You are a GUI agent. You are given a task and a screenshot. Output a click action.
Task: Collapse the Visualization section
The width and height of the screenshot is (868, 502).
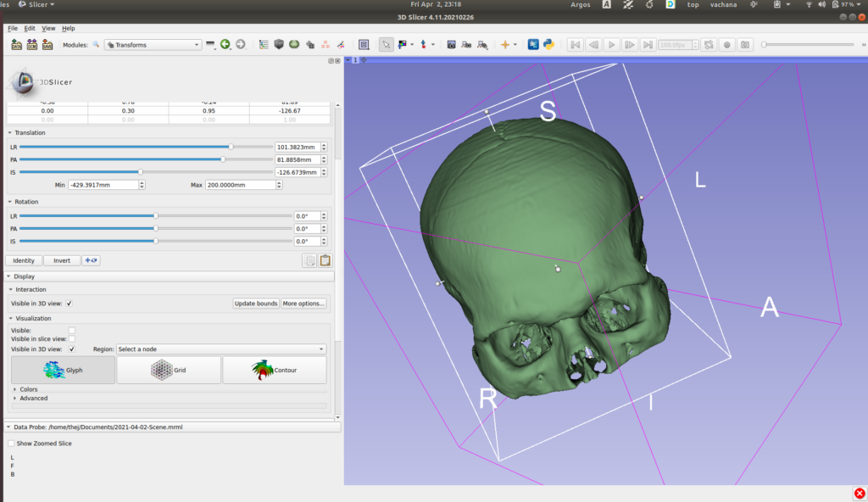pyautogui.click(x=10, y=319)
